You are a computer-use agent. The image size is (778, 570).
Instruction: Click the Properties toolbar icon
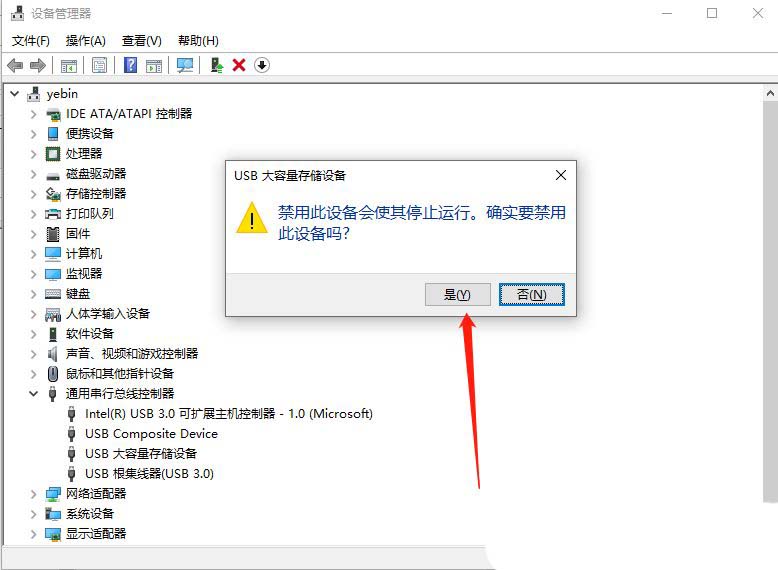point(99,65)
